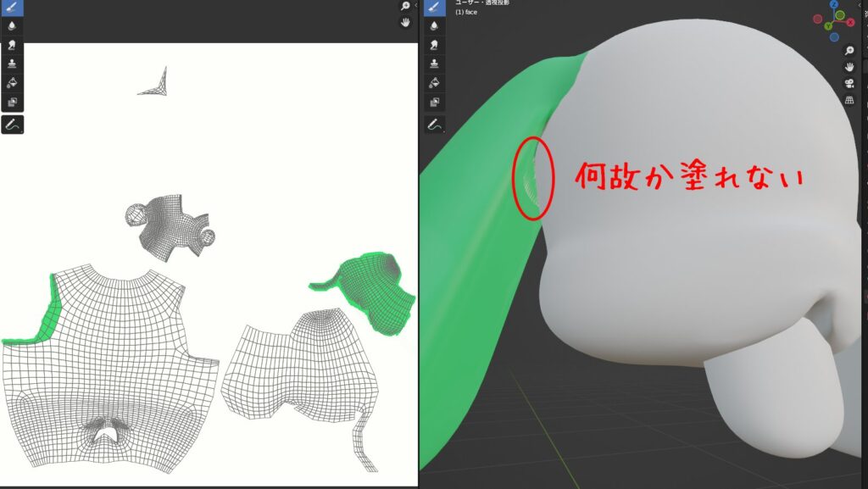868x489 pixels.
Task: Click the small triangular UV island at top
Action: (x=157, y=83)
